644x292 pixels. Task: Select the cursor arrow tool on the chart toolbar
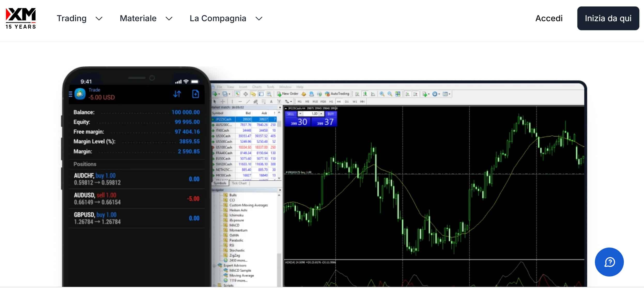[x=215, y=102]
